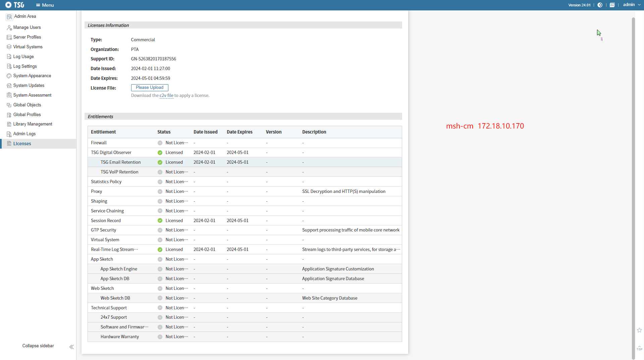The image size is (644, 360).
Task: Click the Entitlement column header
Action: [x=103, y=132]
